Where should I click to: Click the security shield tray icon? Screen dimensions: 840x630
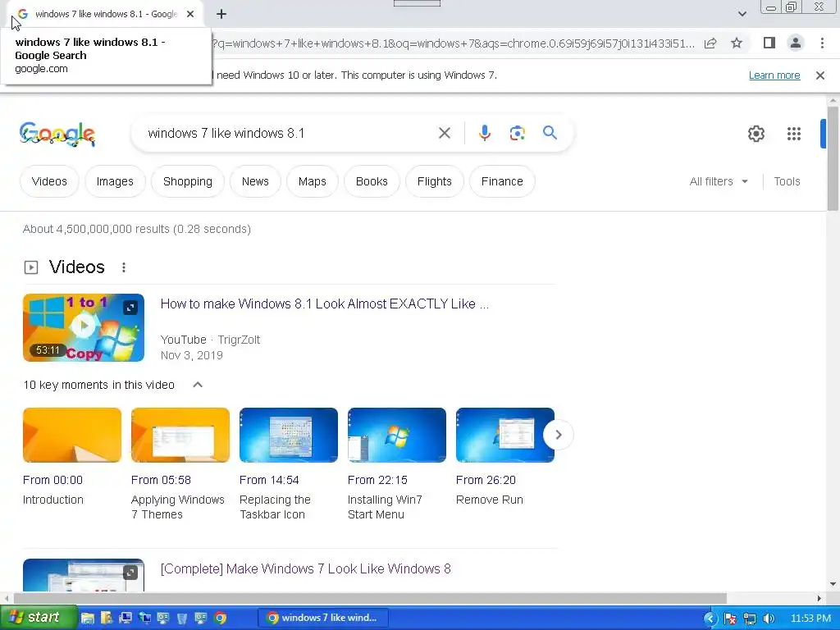(729, 619)
